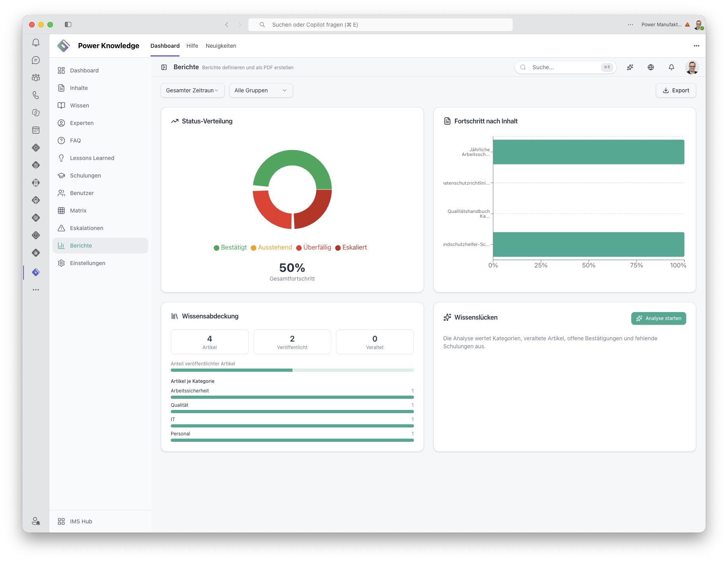Screen dimensions: 728x562
Task: Open the notifications bell in header
Action: pos(671,67)
